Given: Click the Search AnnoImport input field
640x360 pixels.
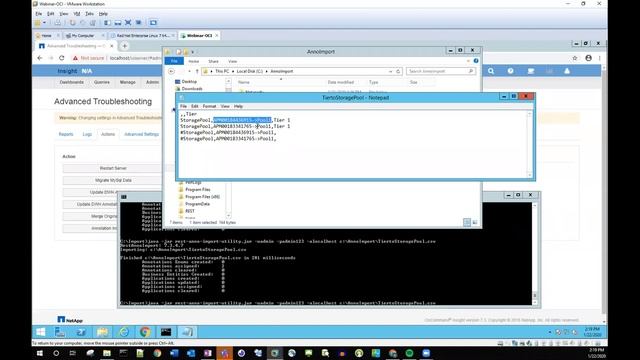Looking at the screenshot, I should (x=440, y=71).
